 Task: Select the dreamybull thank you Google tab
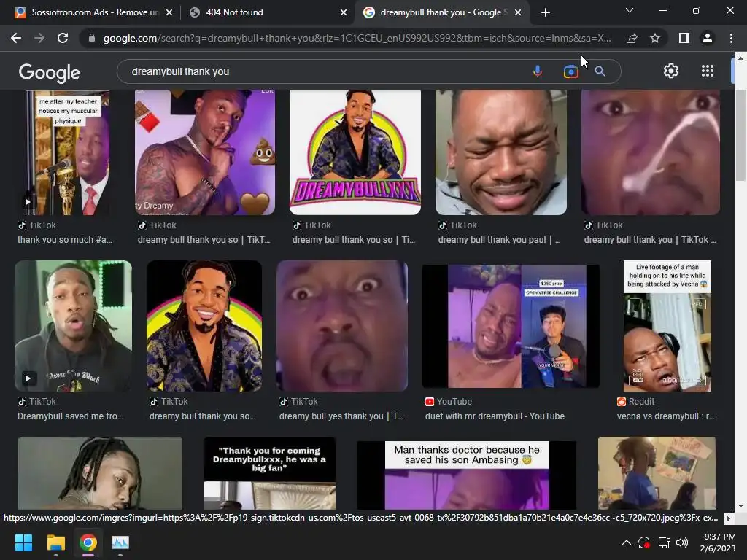443,12
